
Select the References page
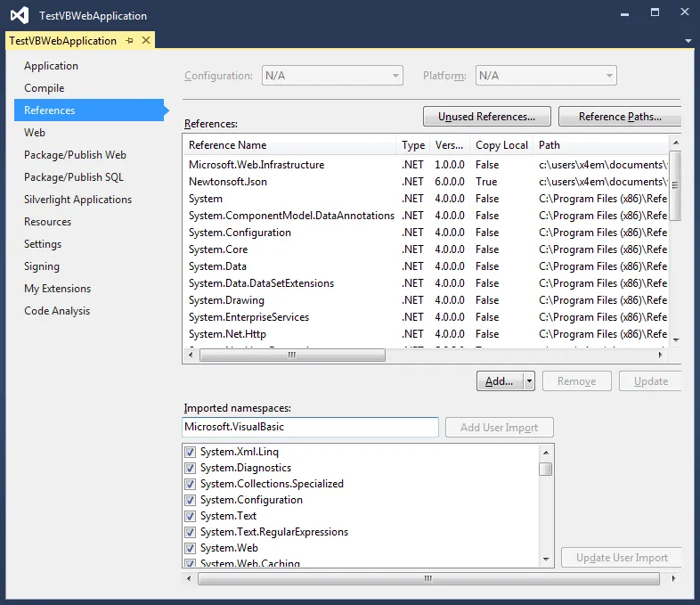[x=89, y=110]
